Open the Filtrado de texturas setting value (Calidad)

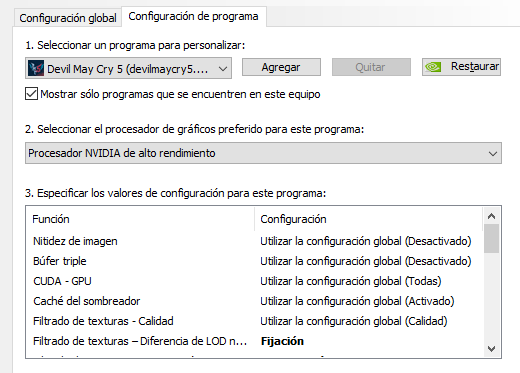[x=354, y=321]
